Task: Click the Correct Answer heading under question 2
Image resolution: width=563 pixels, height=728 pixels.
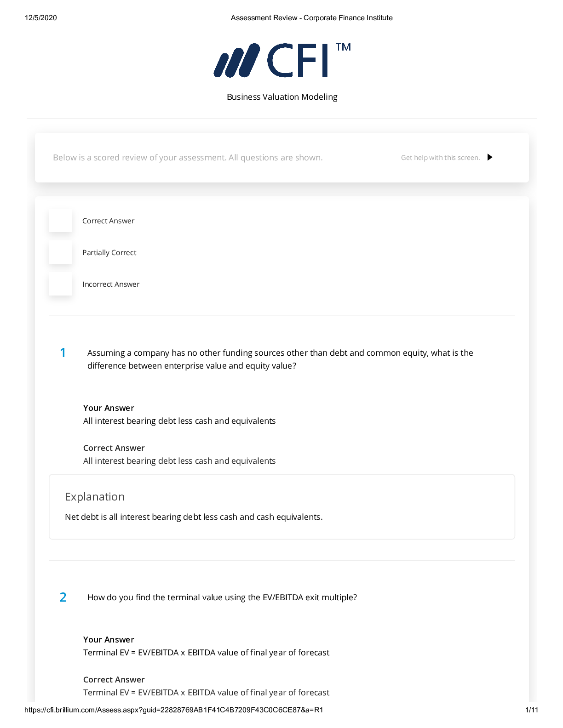Action: click(114, 680)
